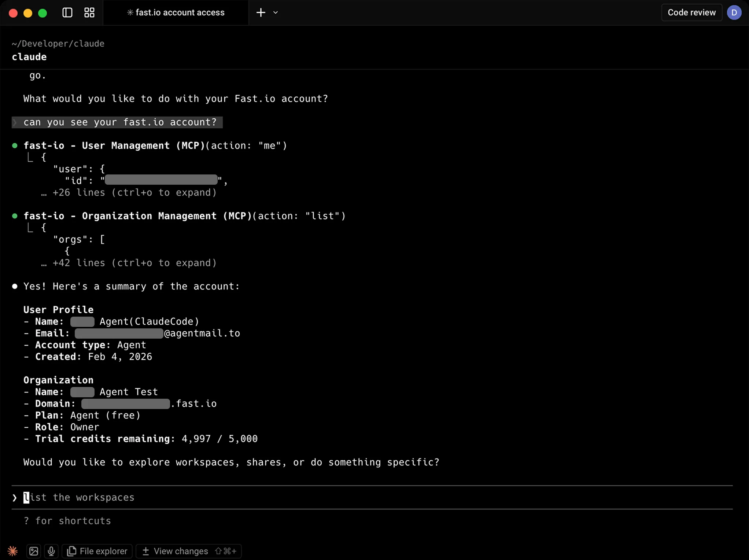This screenshot has height=560, width=749.
Task: Click the Claude starburst logo icon
Action: click(12, 551)
